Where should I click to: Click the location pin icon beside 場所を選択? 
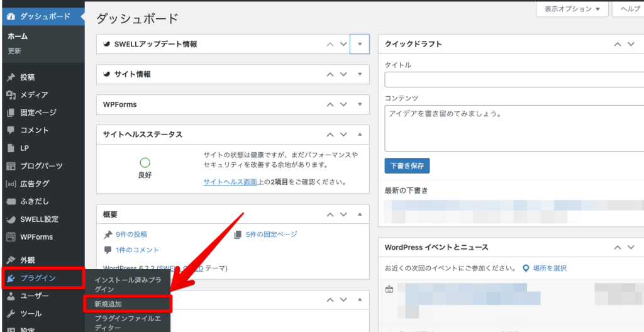(x=525, y=268)
